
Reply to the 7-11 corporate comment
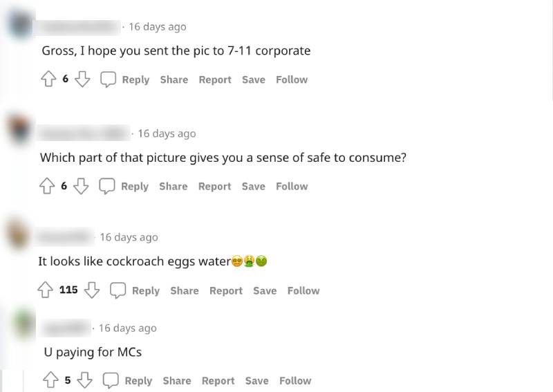pos(125,80)
